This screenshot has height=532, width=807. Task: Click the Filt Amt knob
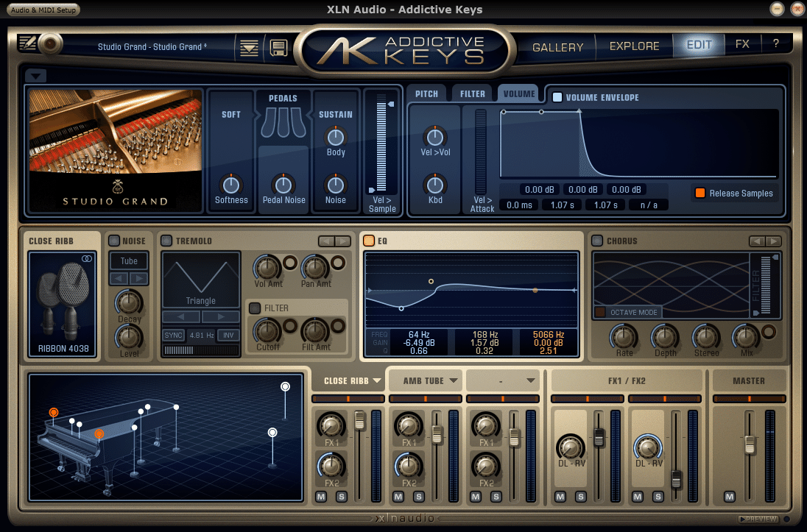point(314,331)
